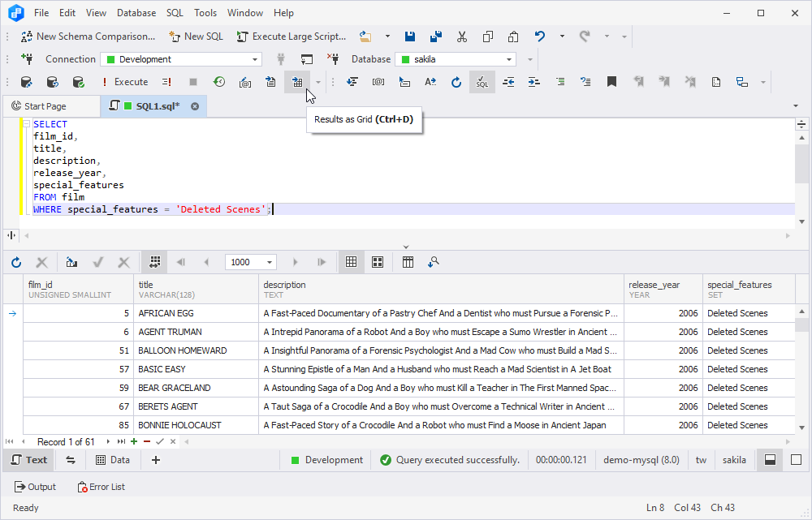Toggle Auto-fit columns icon in grid toolbar

pos(155,262)
